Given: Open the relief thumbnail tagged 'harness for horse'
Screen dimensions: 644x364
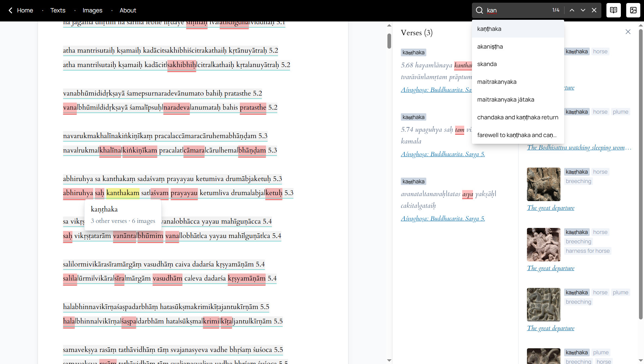Looking at the screenshot, I should [543, 245].
